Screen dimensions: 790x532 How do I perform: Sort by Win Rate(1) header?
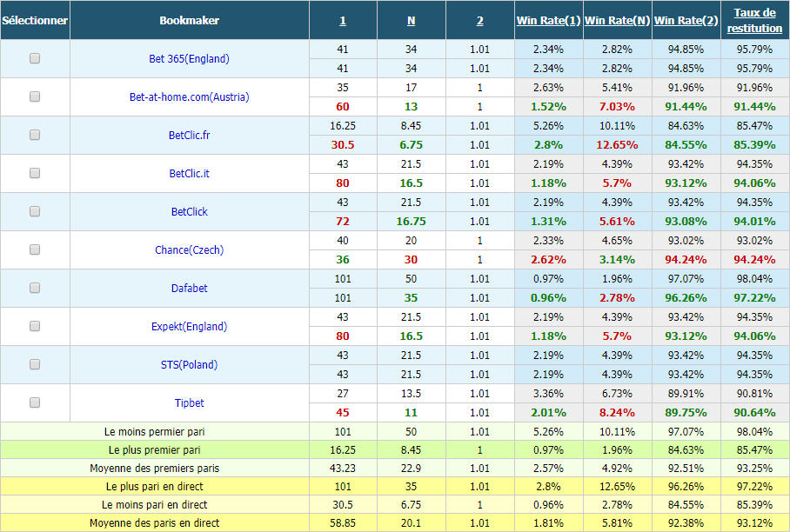coord(548,21)
